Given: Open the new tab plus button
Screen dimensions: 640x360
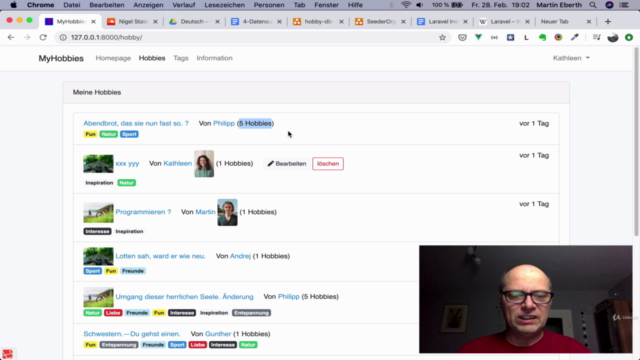Looking at the screenshot, I should point(608,21).
